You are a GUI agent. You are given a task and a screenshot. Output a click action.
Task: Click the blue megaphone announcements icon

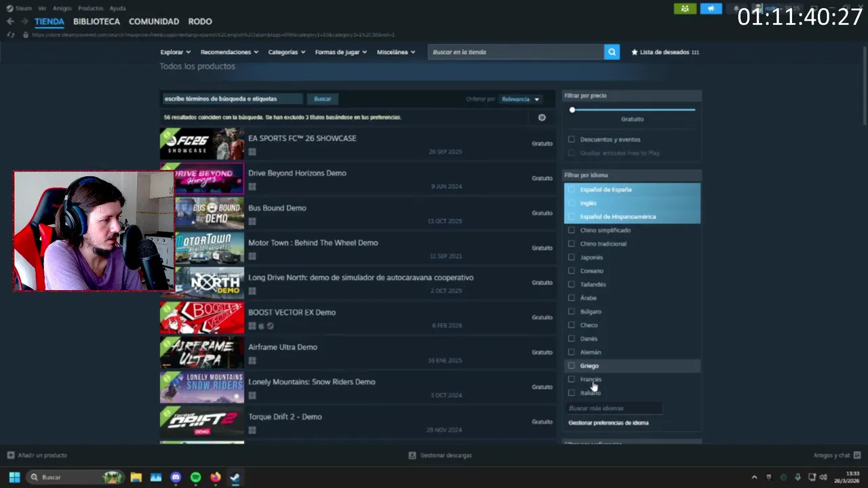click(711, 9)
